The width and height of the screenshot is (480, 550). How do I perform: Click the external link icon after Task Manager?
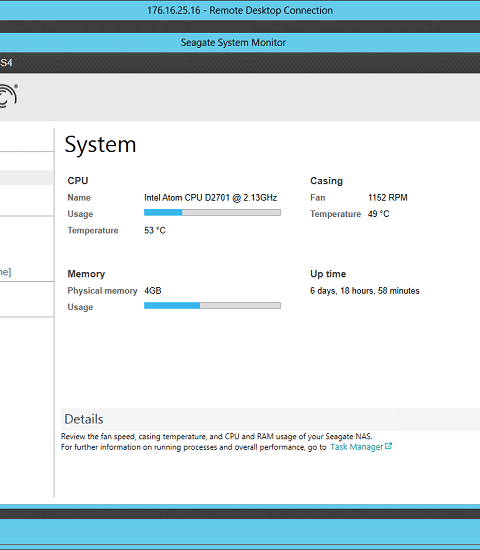(x=388, y=446)
